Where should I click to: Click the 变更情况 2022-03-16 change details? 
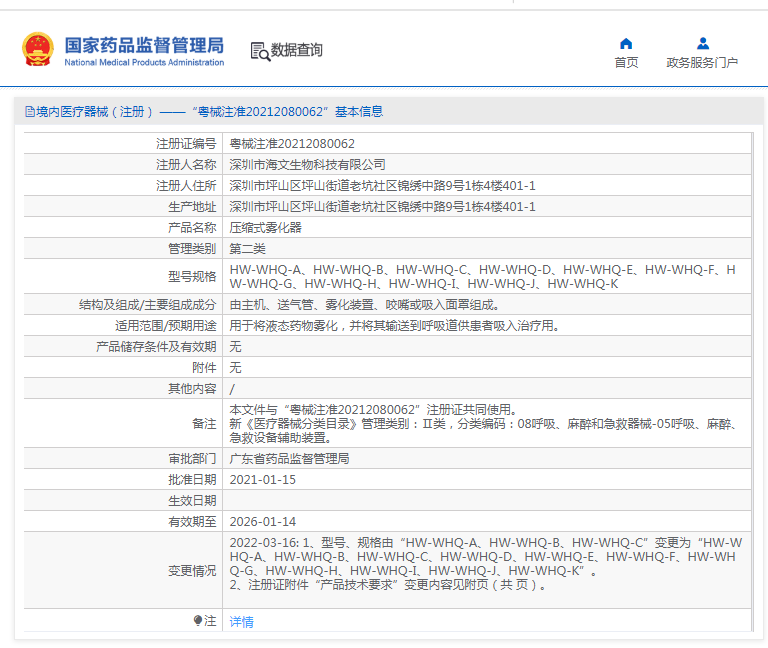[485, 564]
